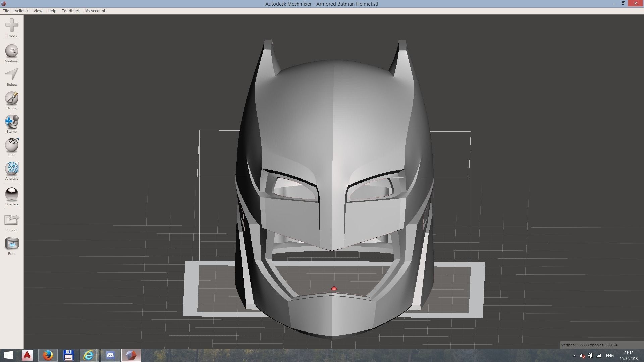This screenshot has height=362, width=644.
Task: Open the red Autodesk app in the taskbar
Action: click(x=27, y=355)
